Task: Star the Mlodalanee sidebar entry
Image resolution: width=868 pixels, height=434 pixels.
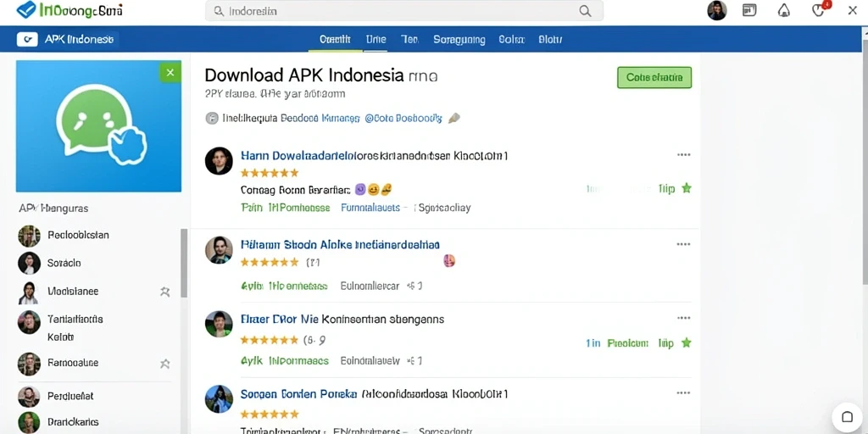Action: pyautogui.click(x=165, y=292)
